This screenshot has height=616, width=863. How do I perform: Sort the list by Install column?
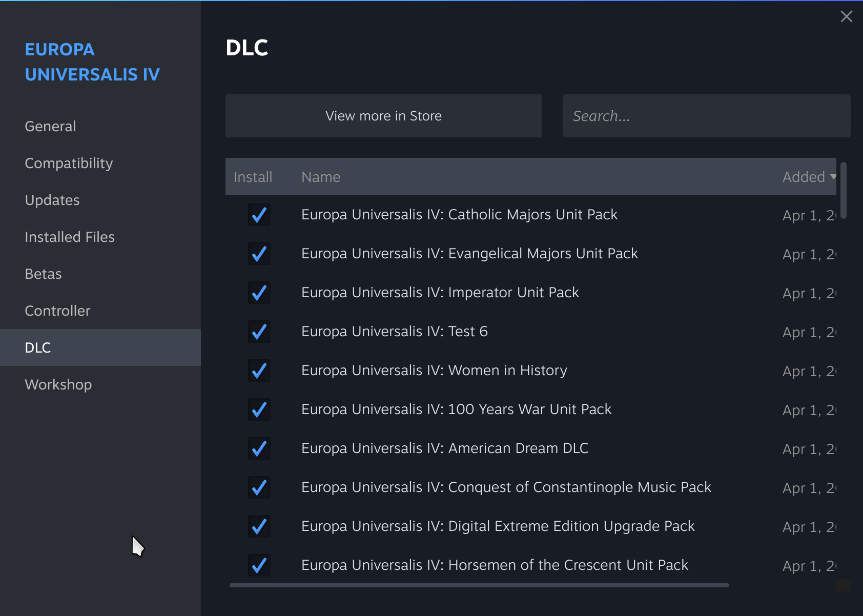pyautogui.click(x=253, y=177)
